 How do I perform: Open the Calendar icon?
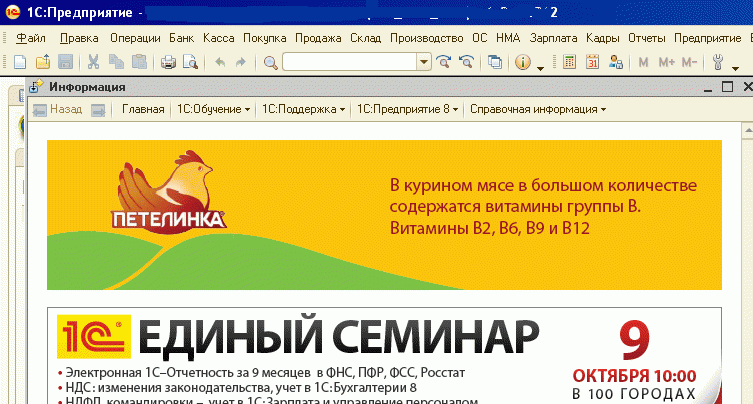point(593,62)
